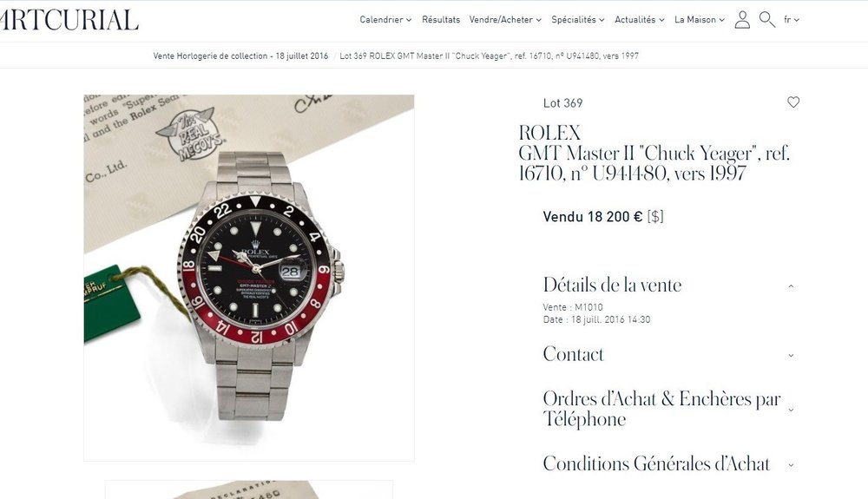Open the Actualités menu

click(x=639, y=19)
